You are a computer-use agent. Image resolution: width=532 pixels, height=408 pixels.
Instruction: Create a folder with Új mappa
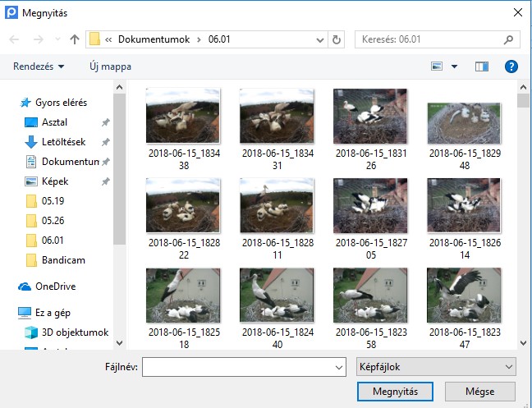(x=110, y=66)
